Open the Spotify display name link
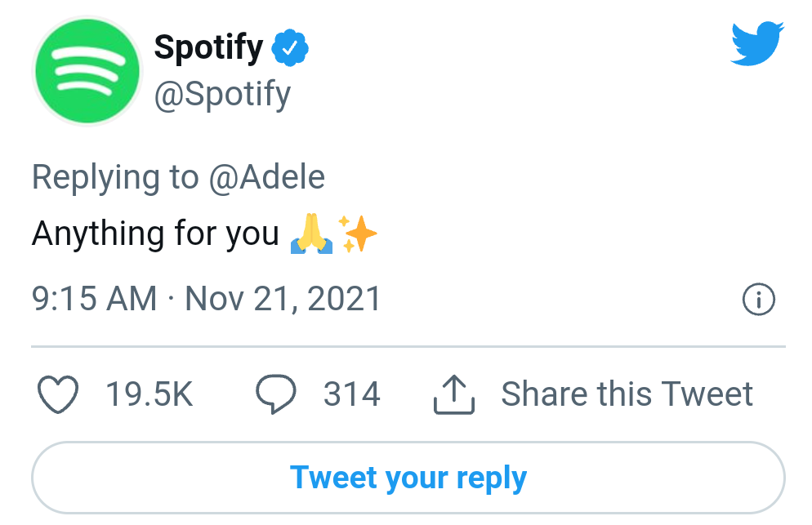This screenshot has height=525, width=812. [x=208, y=49]
